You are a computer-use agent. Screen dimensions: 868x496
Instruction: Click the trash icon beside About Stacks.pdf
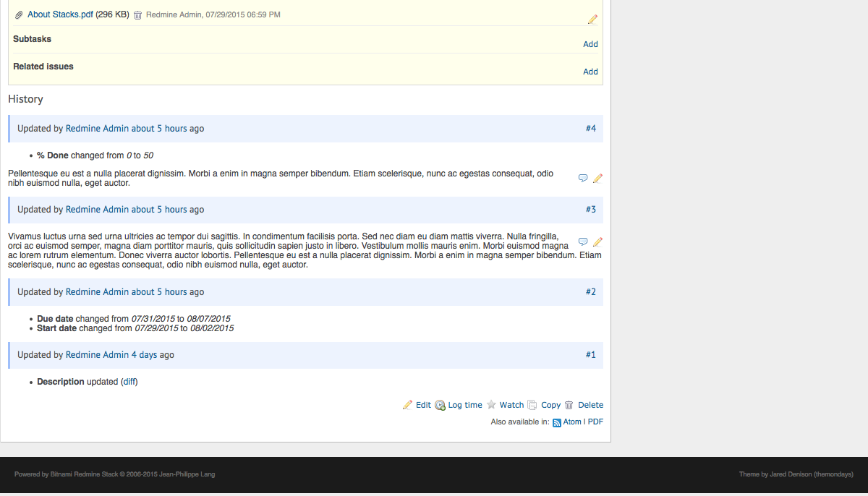137,15
